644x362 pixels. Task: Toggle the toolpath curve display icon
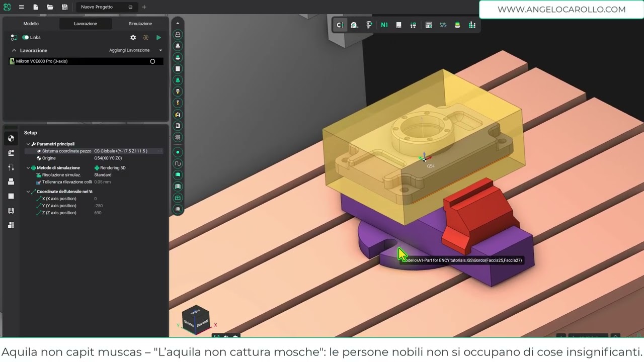click(178, 163)
